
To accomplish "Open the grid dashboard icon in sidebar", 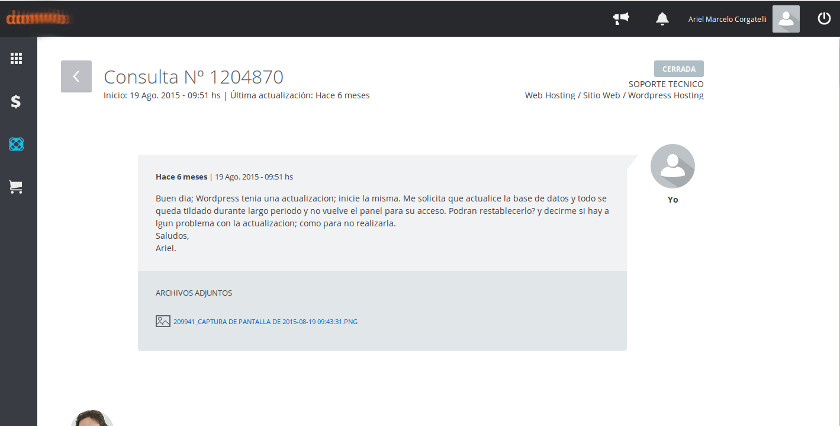I will click(x=17, y=59).
